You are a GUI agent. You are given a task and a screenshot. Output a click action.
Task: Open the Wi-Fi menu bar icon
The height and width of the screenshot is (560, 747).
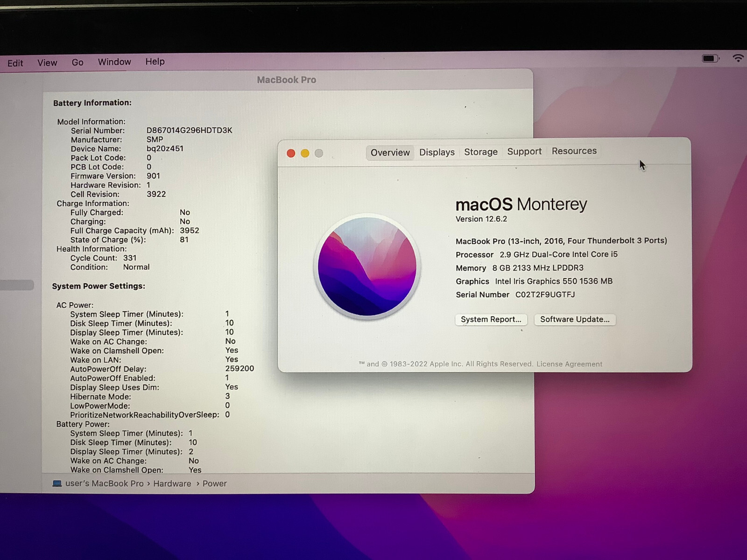[x=738, y=58]
